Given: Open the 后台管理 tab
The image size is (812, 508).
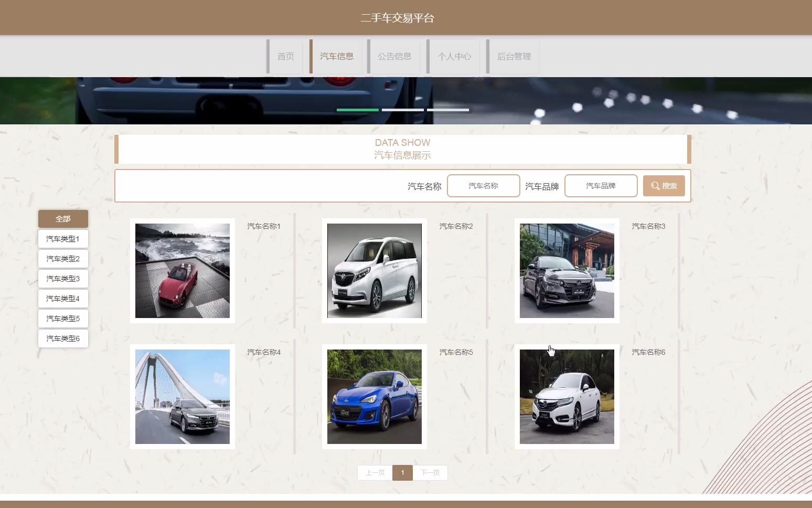Looking at the screenshot, I should [514, 56].
